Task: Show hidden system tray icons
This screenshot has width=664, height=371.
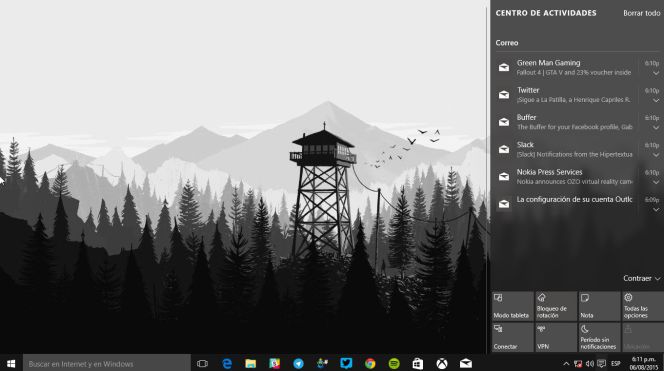Action: (x=566, y=364)
